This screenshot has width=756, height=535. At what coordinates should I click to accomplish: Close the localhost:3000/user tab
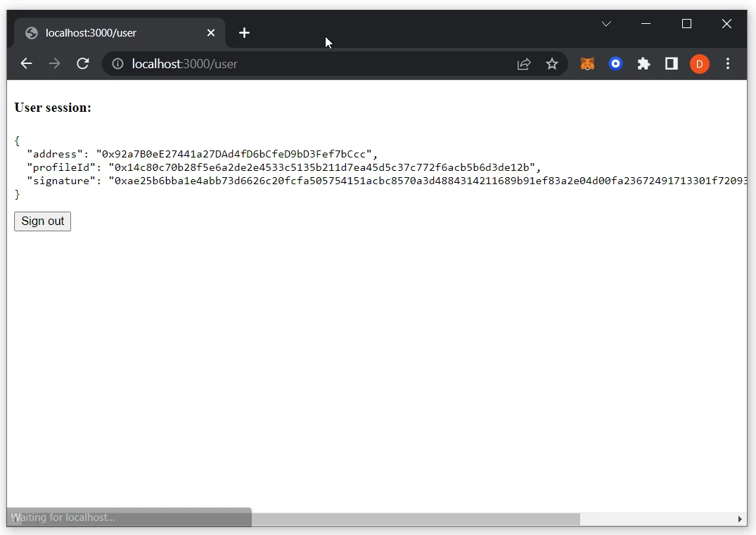[211, 33]
